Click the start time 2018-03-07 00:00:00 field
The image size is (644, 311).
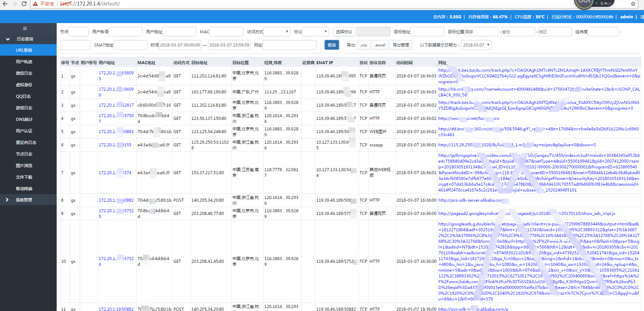coord(180,45)
